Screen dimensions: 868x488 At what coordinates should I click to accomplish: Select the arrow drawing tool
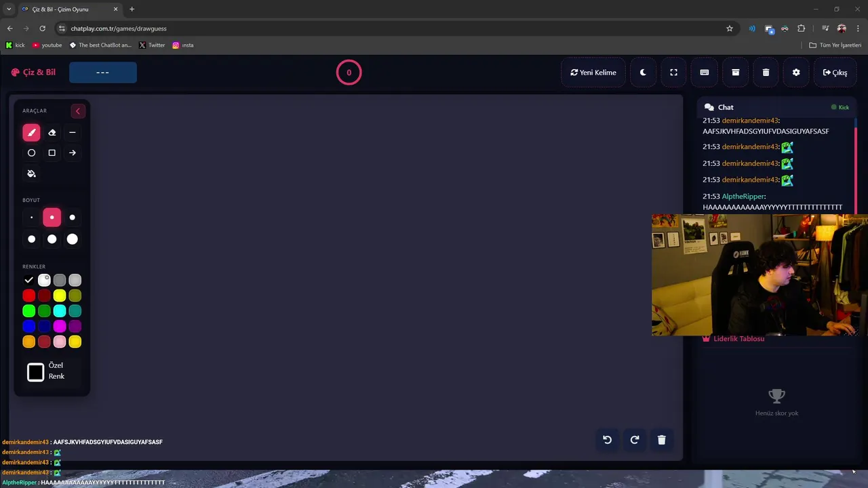(x=72, y=152)
